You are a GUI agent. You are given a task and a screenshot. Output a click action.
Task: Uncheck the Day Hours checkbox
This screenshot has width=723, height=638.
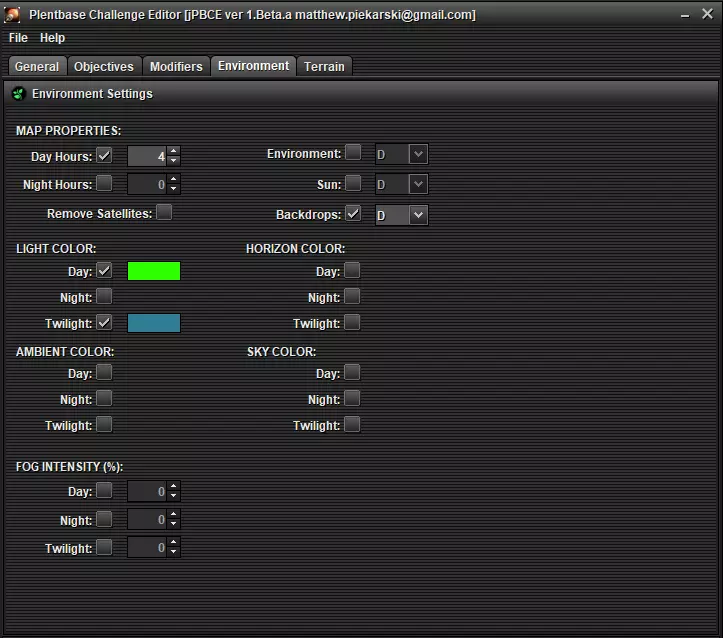pyautogui.click(x=104, y=155)
